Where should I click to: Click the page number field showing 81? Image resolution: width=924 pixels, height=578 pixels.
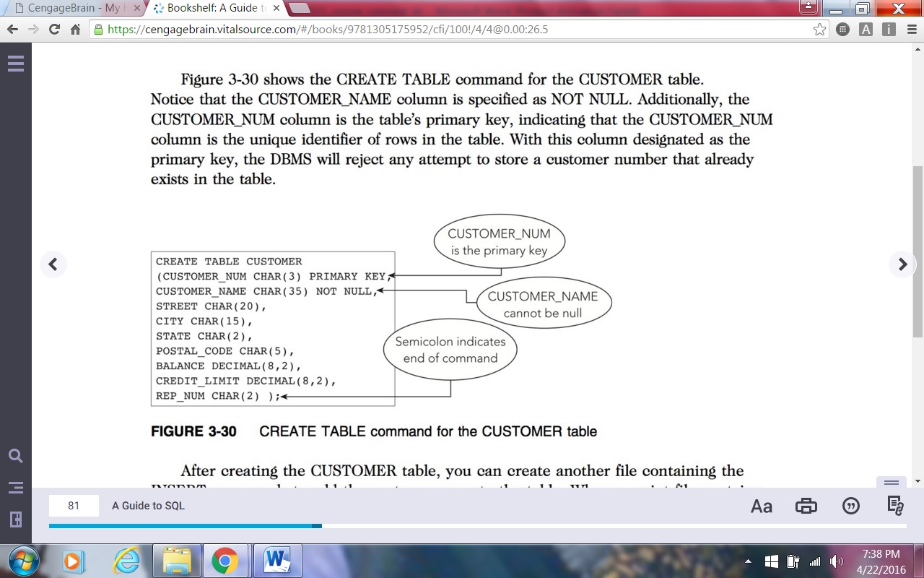click(x=74, y=506)
